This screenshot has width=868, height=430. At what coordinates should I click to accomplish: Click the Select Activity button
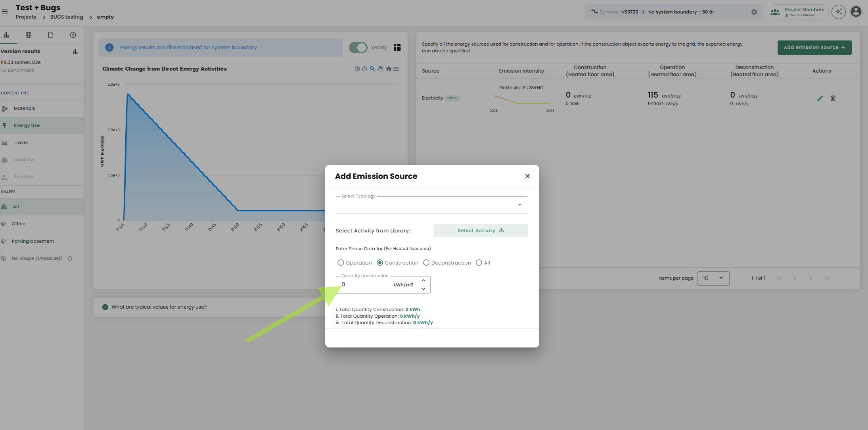click(x=480, y=230)
